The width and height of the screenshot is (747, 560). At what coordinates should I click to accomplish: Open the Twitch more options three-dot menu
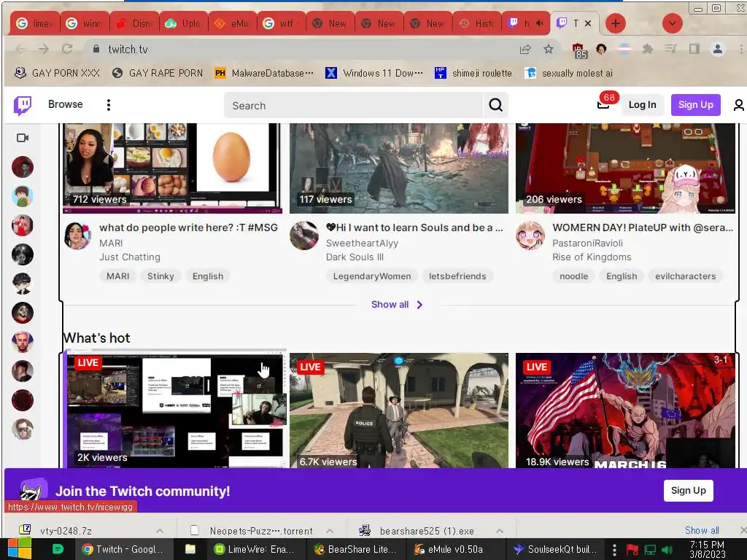(109, 105)
